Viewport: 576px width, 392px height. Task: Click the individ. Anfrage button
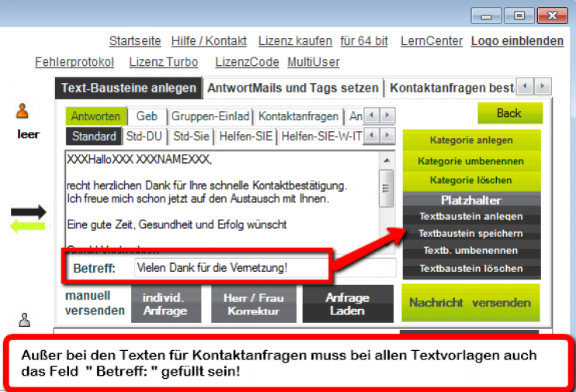(x=166, y=304)
